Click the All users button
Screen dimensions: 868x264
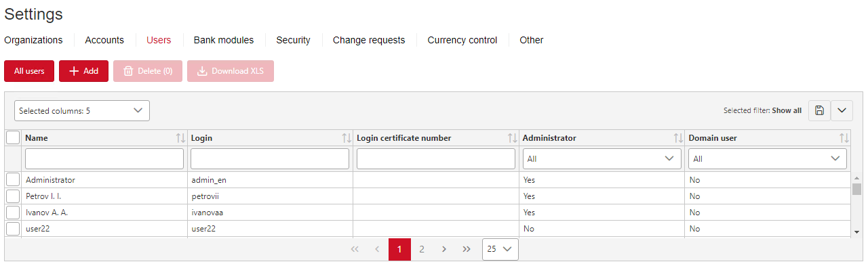(x=29, y=71)
